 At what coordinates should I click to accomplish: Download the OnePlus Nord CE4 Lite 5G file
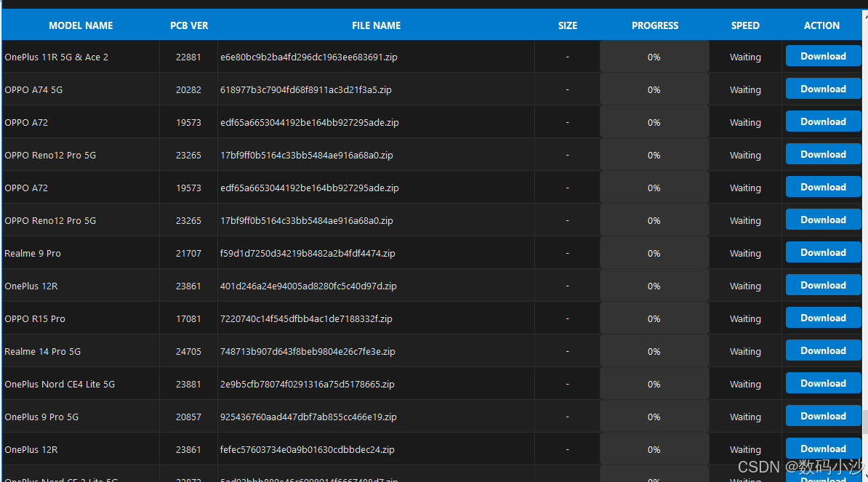pos(823,383)
